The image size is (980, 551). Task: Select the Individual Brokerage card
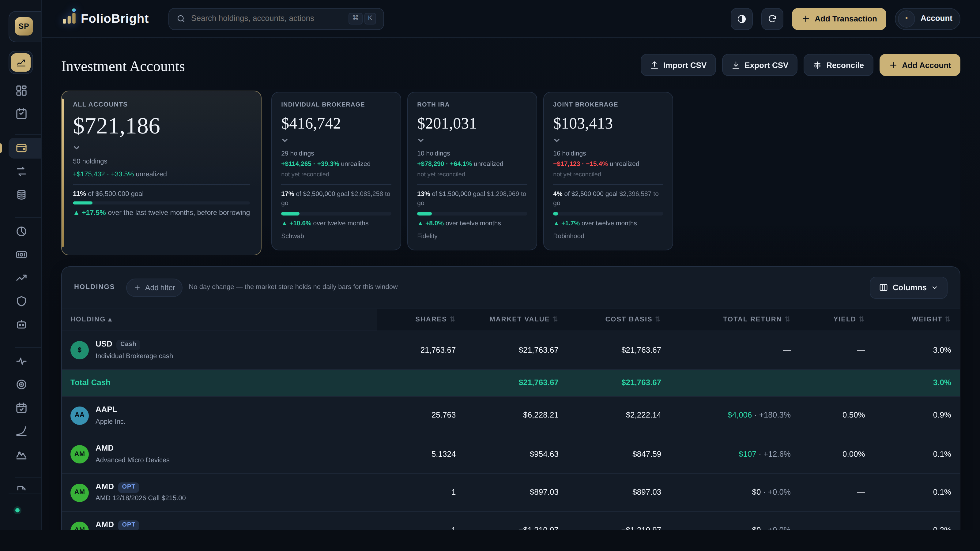336,171
